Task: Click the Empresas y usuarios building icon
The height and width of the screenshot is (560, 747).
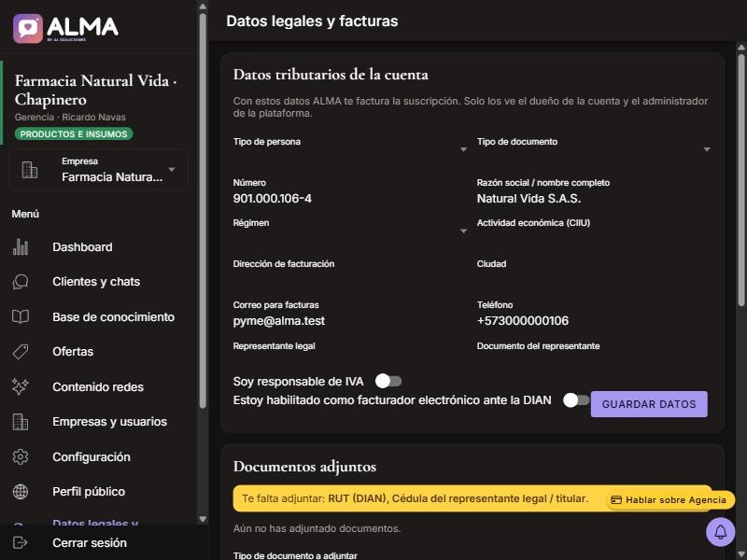Action: [20, 422]
